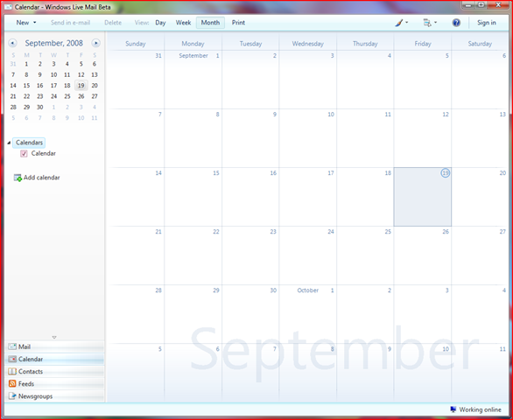
Task: Select September 26 in the mini calendar
Action: click(x=81, y=96)
